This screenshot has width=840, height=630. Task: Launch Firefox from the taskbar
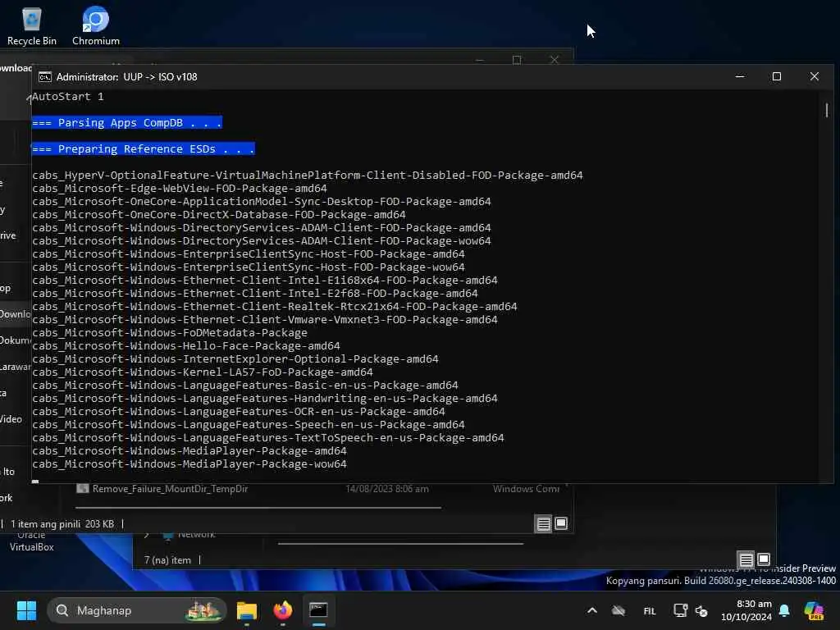point(283,610)
